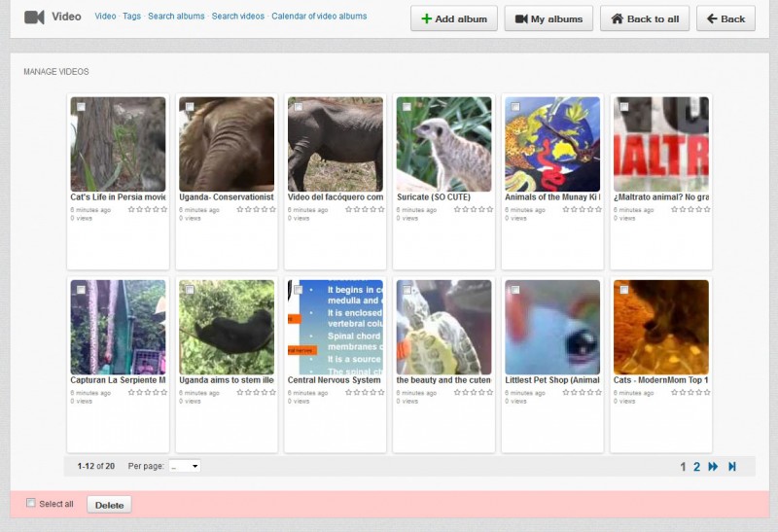This screenshot has height=532, width=778.
Task: Open the Video link in top menu
Action: click(x=105, y=16)
